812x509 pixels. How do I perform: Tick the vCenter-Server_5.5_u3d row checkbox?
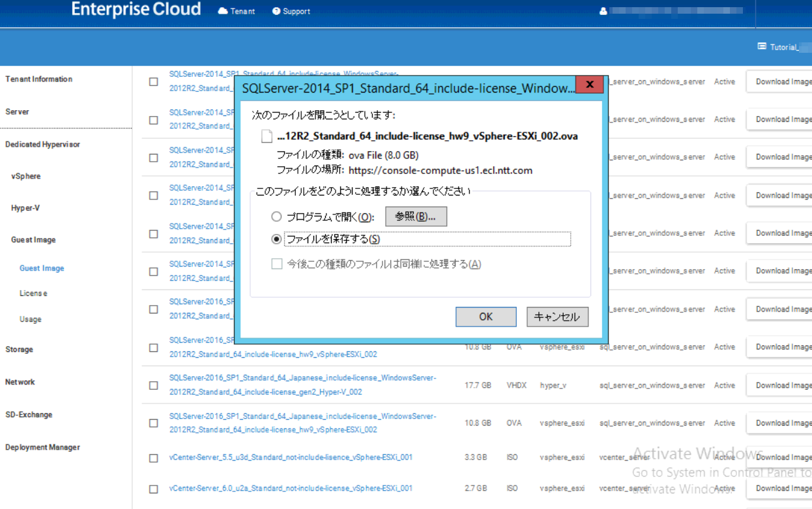(153, 458)
